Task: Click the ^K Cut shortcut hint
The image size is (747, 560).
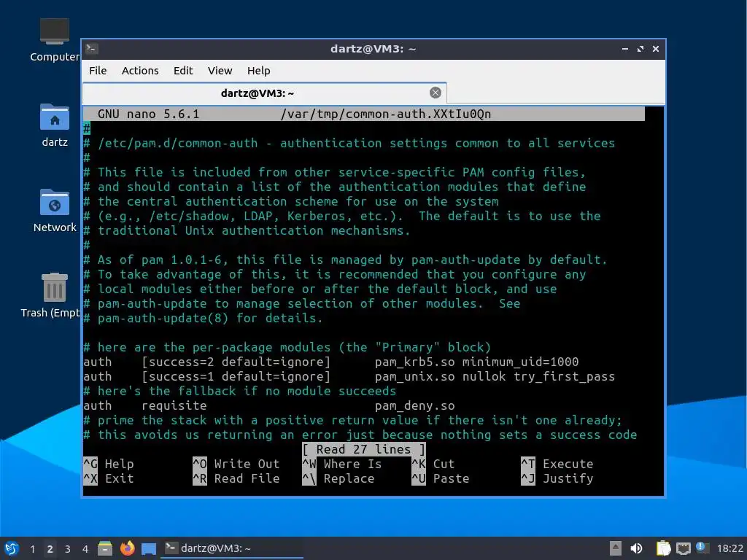Action: click(433, 464)
